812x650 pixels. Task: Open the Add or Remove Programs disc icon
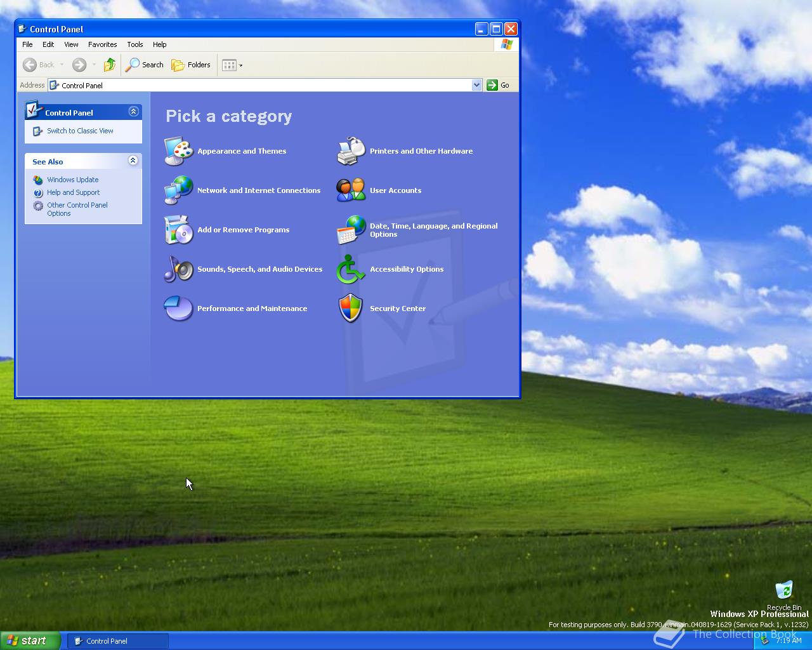pyautogui.click(x=179, y=230)
